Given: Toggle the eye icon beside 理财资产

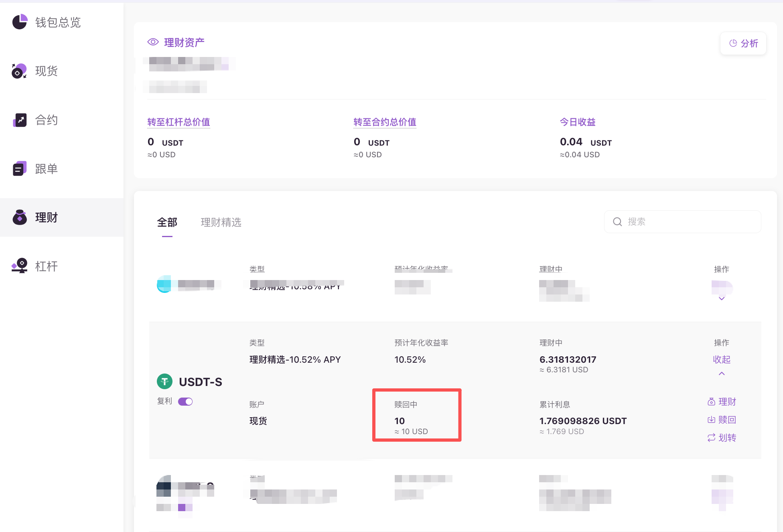Looking at the screenshot, I should click(153, 42).
